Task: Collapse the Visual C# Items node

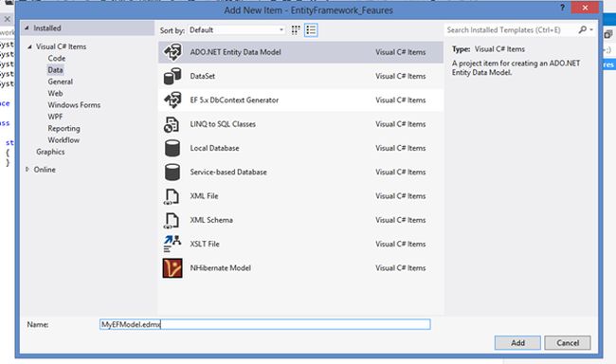Action: coord(29,46)
